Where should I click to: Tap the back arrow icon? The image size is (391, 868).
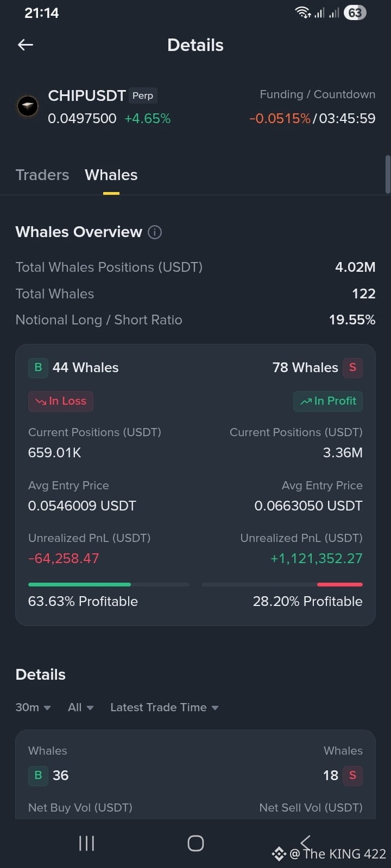click(26, 45)
